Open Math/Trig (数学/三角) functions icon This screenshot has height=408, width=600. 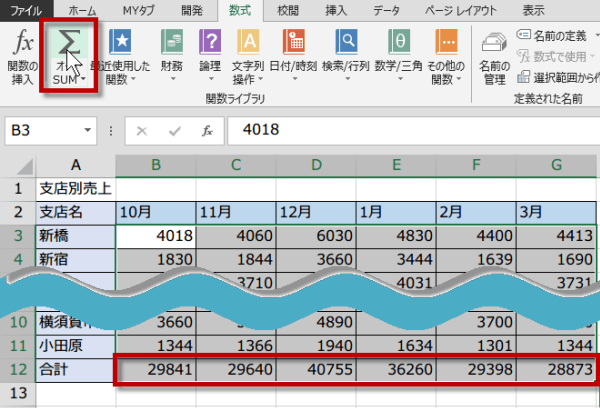click(x=398, y=43)
